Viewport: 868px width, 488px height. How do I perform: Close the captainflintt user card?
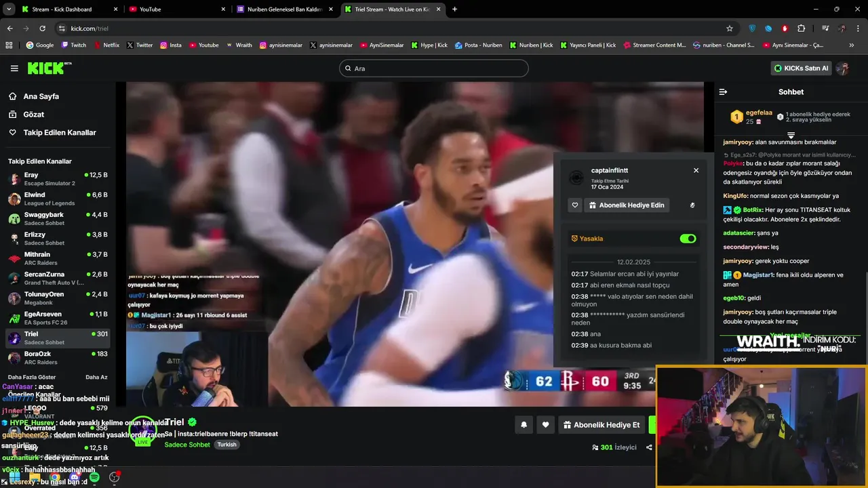click(x=696, y=170)
